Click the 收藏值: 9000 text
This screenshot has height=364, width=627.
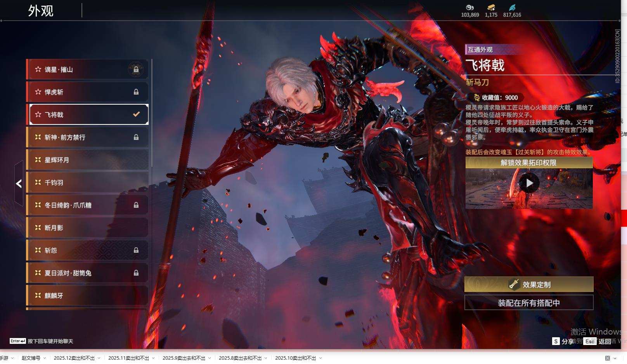coord(500,98)
